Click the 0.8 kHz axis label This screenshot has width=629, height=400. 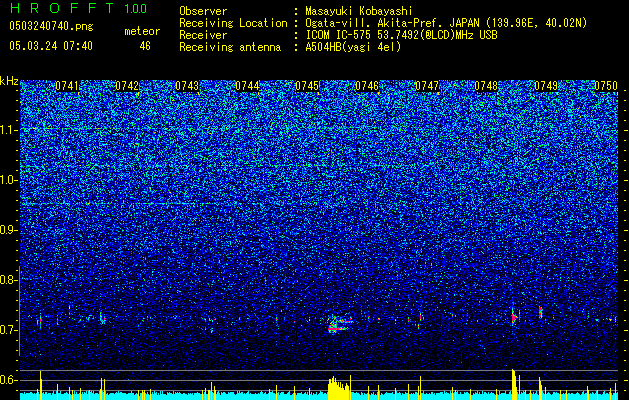coord(9,280)
